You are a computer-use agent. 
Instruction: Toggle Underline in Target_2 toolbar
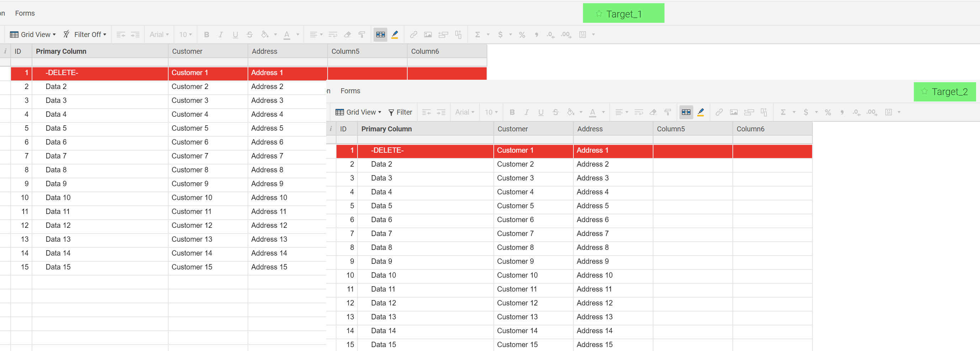tap(541, 112)
